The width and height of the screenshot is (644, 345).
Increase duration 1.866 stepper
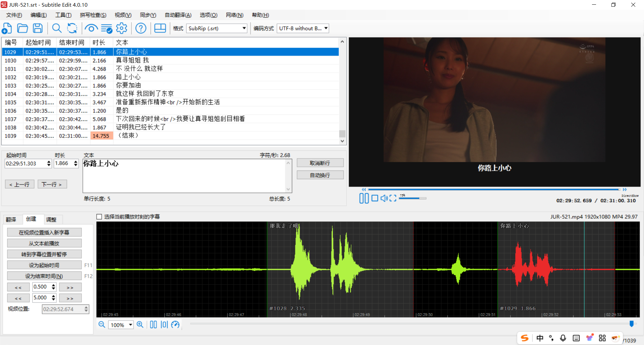tap(76, 162)
